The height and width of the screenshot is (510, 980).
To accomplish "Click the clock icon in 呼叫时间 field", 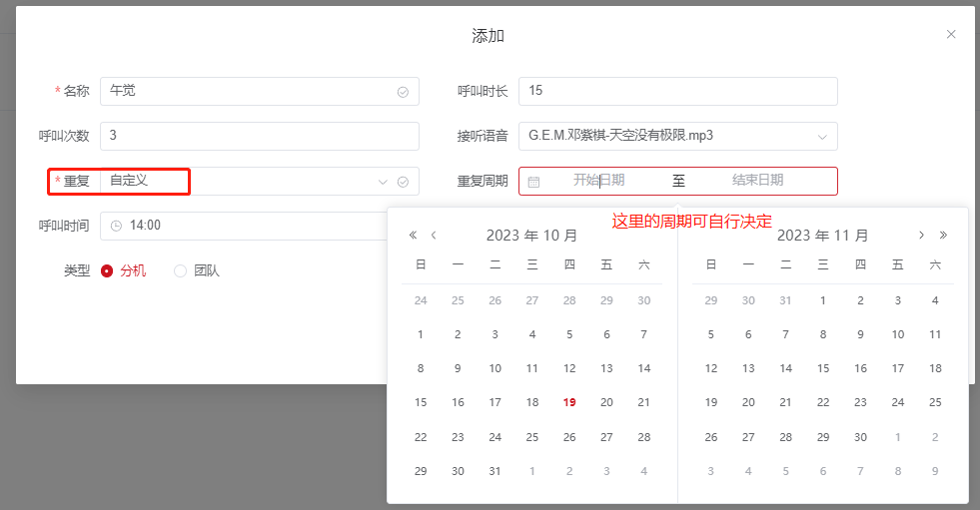I will click(x=116, y=226).
